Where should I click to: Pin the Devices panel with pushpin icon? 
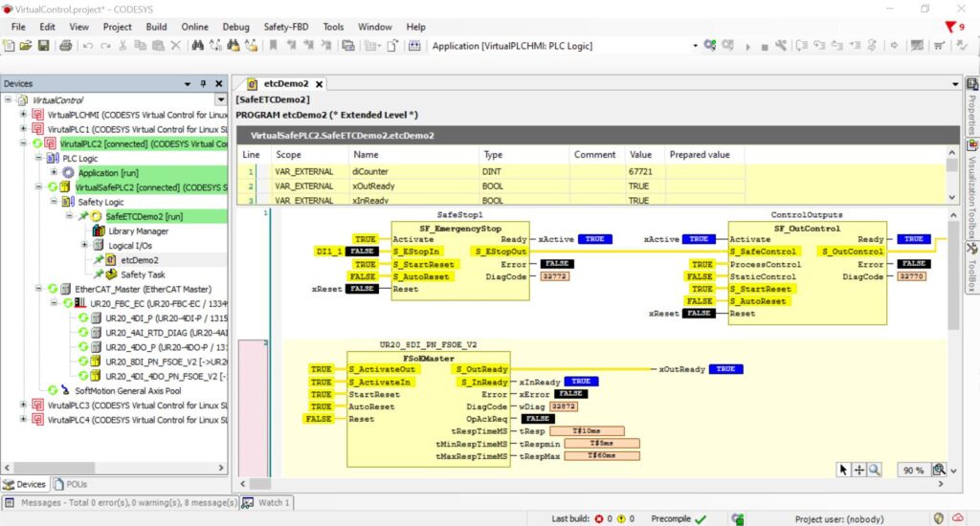click(203, 84)
